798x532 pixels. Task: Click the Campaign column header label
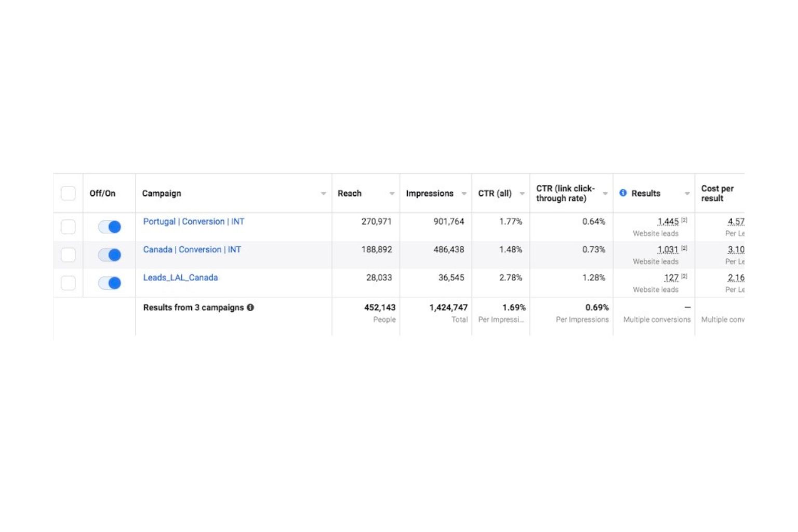tap(162, 193)
